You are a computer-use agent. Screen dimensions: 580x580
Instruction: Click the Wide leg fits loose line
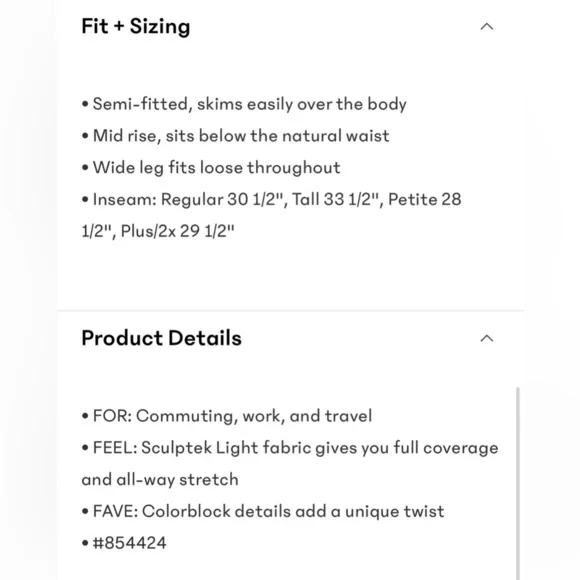[211, 168]
